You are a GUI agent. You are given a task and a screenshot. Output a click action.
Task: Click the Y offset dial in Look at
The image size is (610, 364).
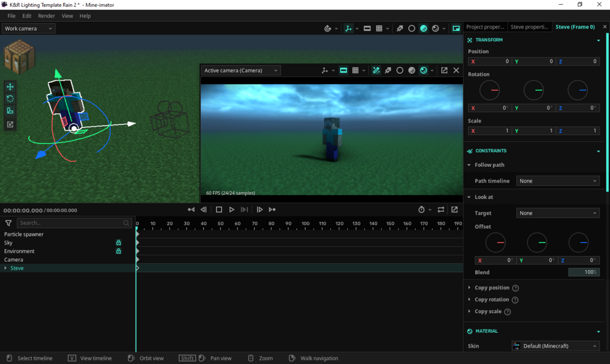[537, 243]
